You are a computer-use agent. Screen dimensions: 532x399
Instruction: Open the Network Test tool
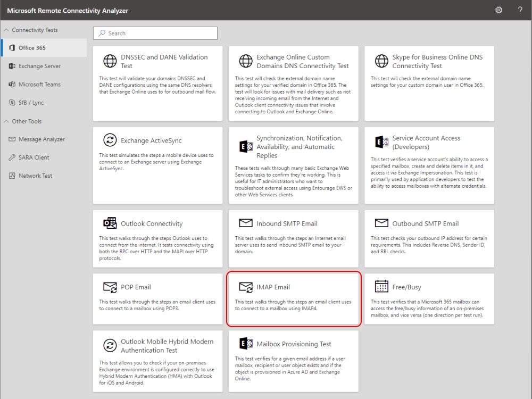point(44,176)
